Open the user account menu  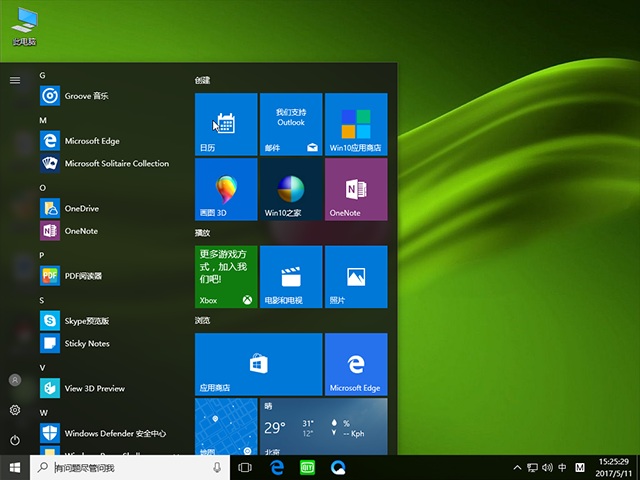15,380
